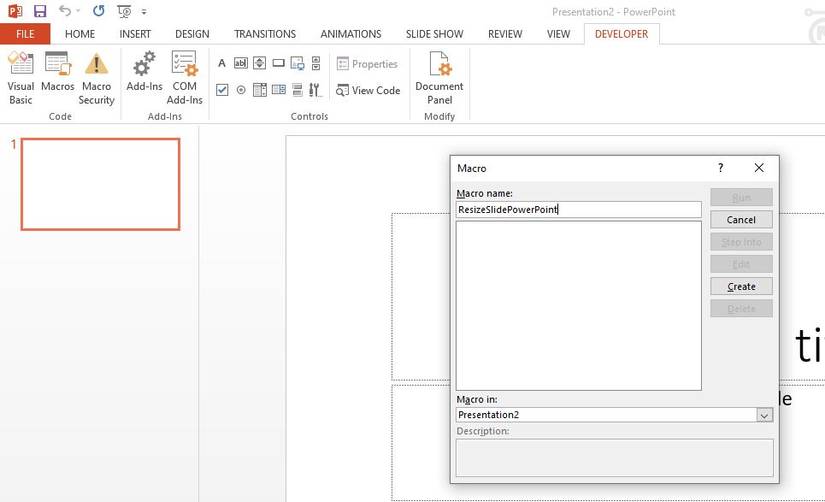Switch to the DESIGN tab
This screenshot has width=825, height=502.
point(192,34)
